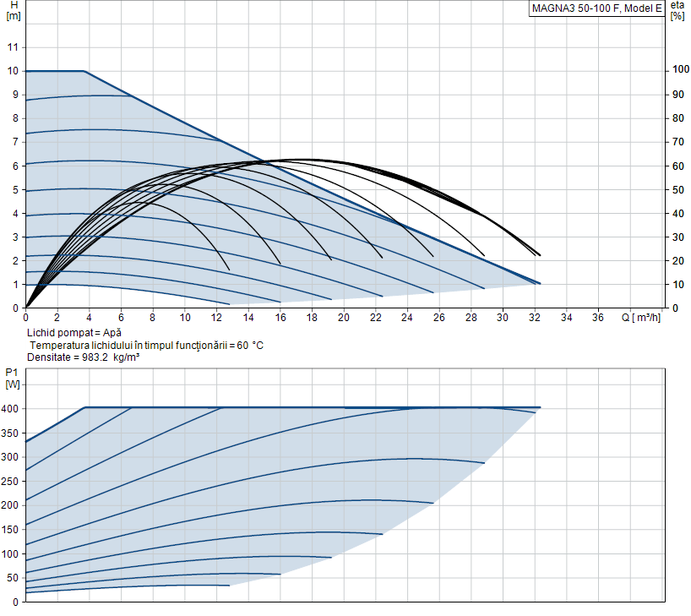Screen dimensions: 691x616
Task: Click the eta [%] axis title
Action: 677,11
